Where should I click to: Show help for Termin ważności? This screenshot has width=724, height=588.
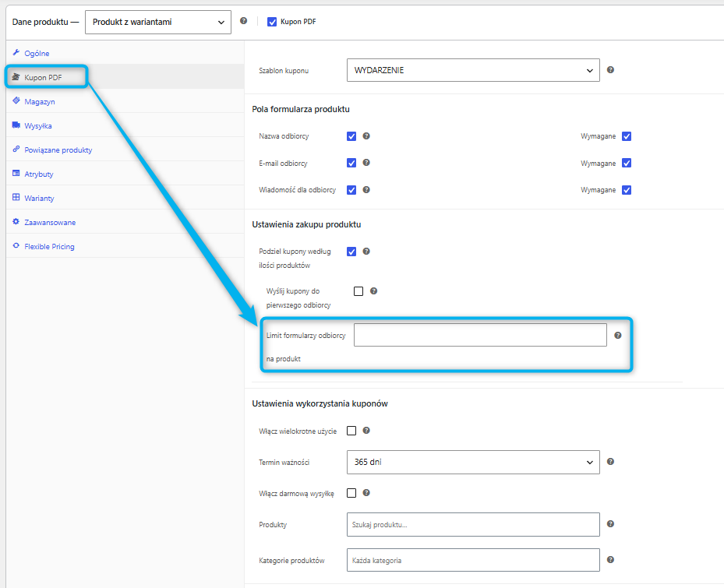610,462
